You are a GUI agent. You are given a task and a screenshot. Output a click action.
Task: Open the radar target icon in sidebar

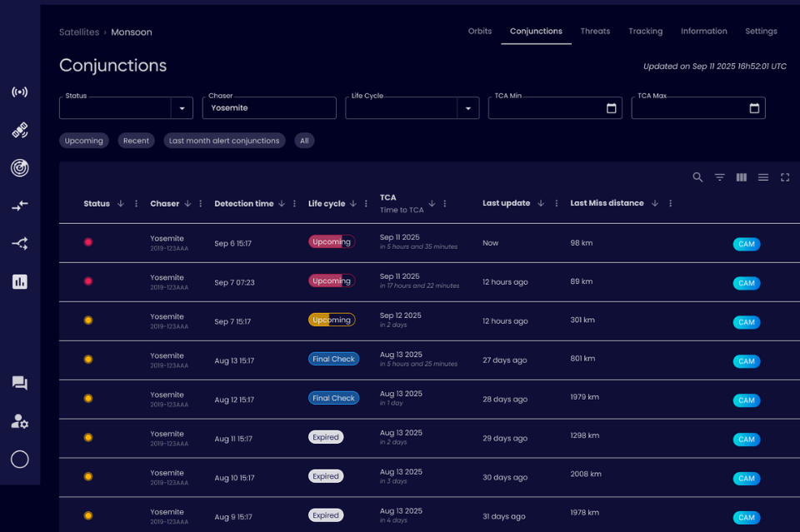(20, 167)
